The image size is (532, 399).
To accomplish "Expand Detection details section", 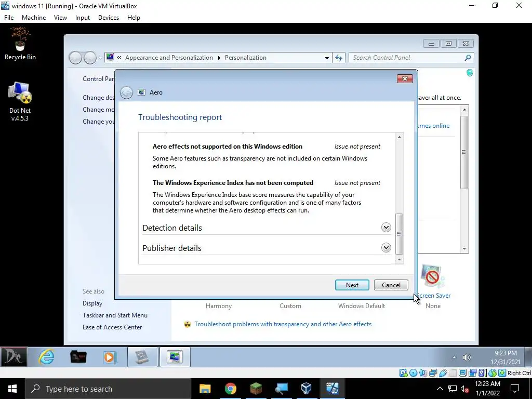I will [x=386, y=228].
